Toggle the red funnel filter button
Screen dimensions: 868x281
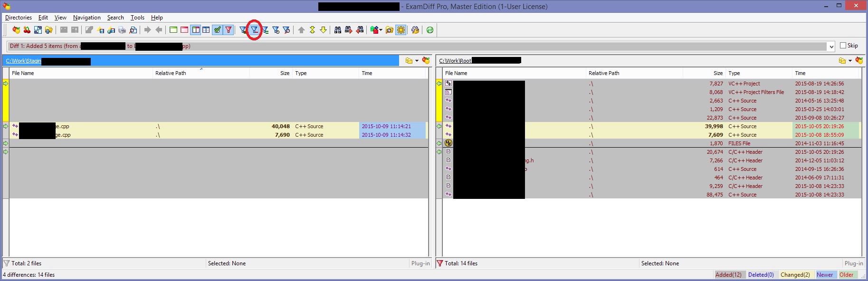(229, 30)
